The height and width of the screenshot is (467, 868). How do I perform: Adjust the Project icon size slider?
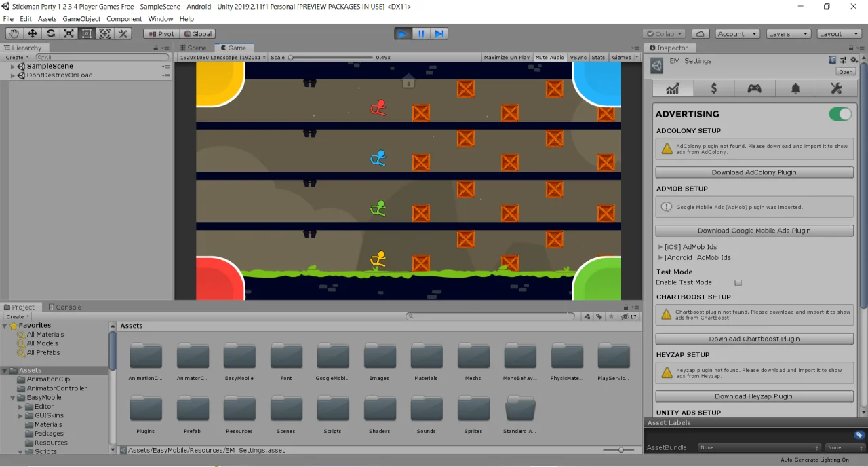tap(618, 450)
